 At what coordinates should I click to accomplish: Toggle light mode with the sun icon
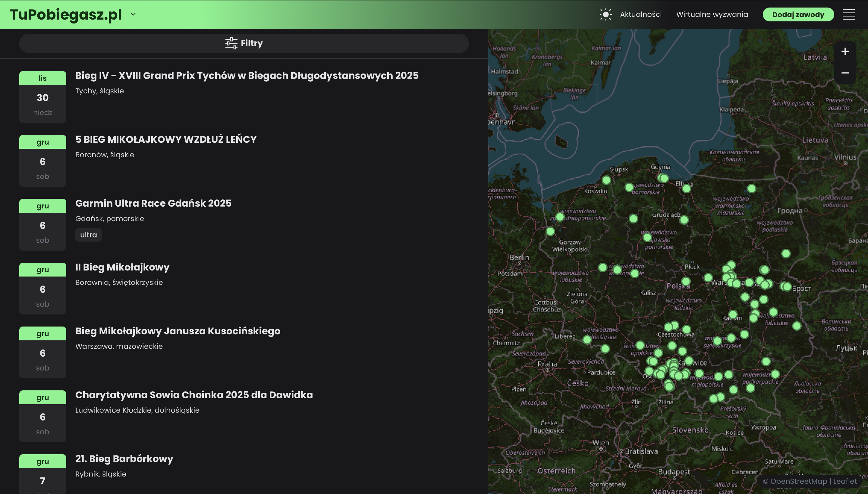pyautogui.click(x=605, y=14)
